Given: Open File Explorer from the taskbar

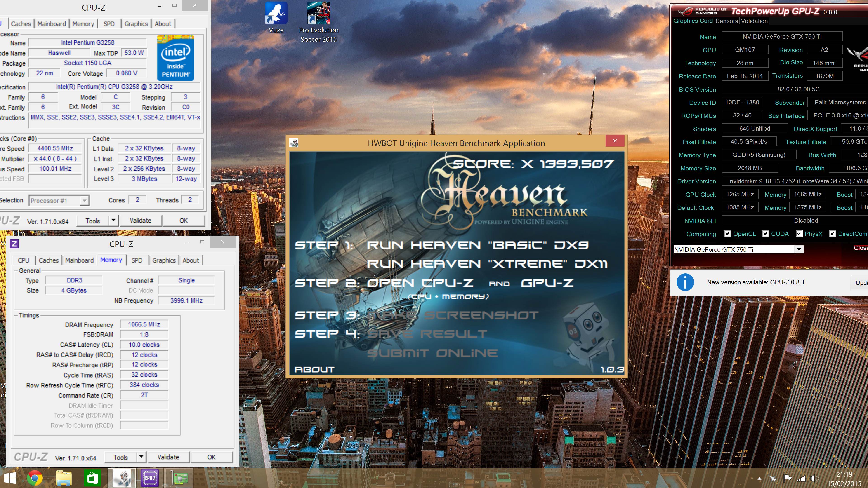Looking at the screenshot, I should pos(63,478).
